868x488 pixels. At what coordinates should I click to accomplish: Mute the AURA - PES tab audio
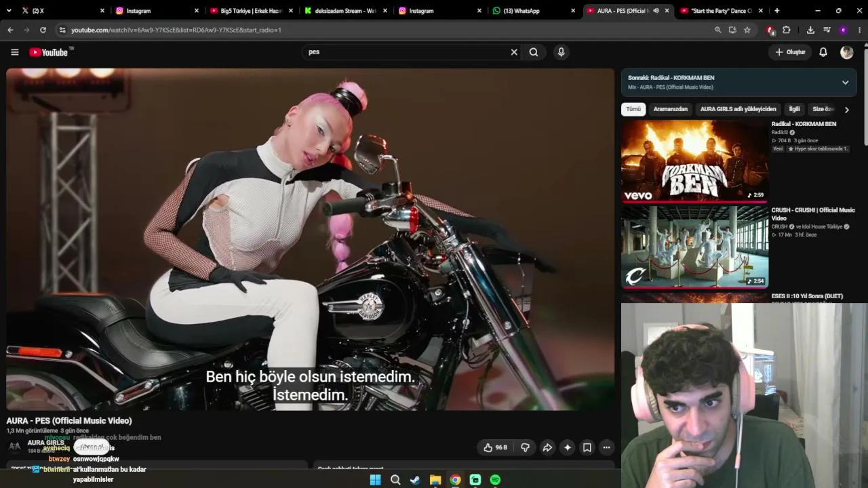[656, 11]
